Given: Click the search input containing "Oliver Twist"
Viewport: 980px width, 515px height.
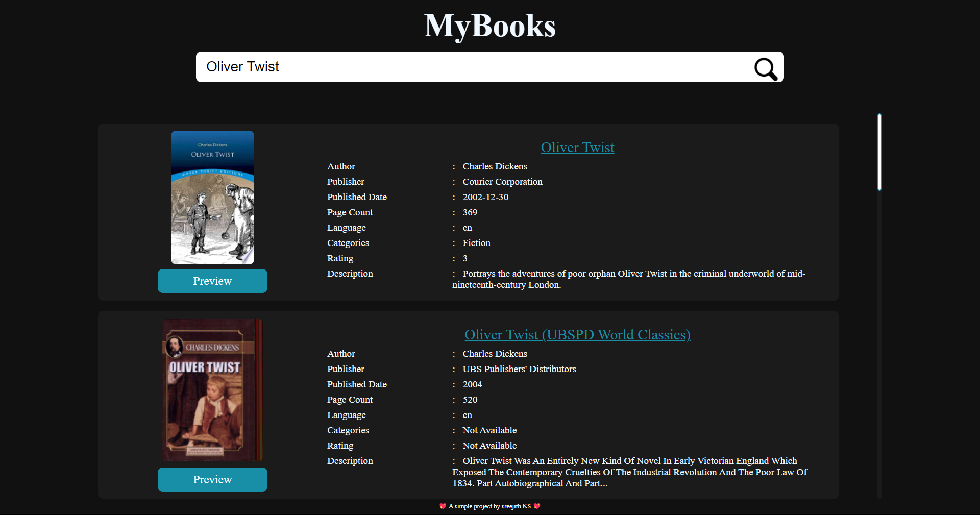Looking at the screenshot, I should 459,67.
